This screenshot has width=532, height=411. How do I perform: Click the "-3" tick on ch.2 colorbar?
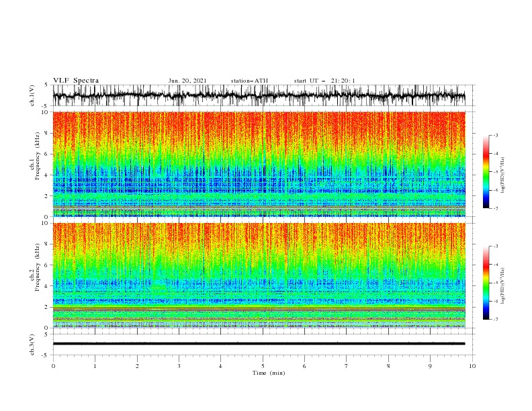[x=496, y=246]
